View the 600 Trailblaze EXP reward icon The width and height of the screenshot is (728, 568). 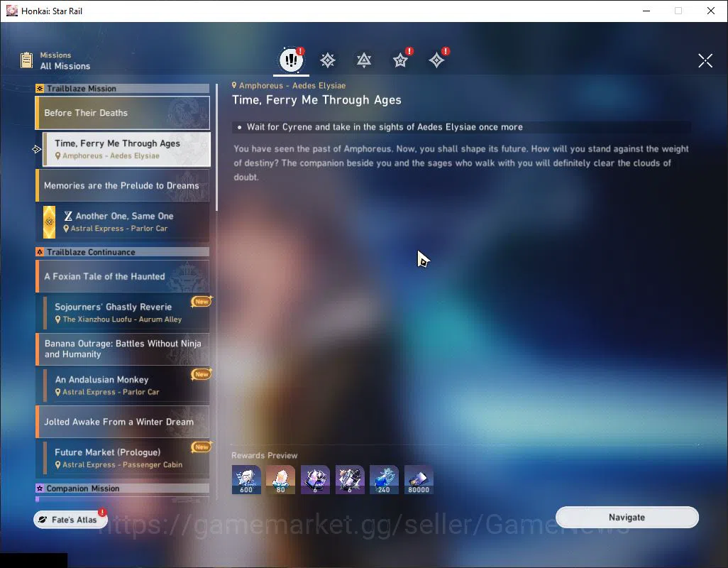(x=246, y=479)
